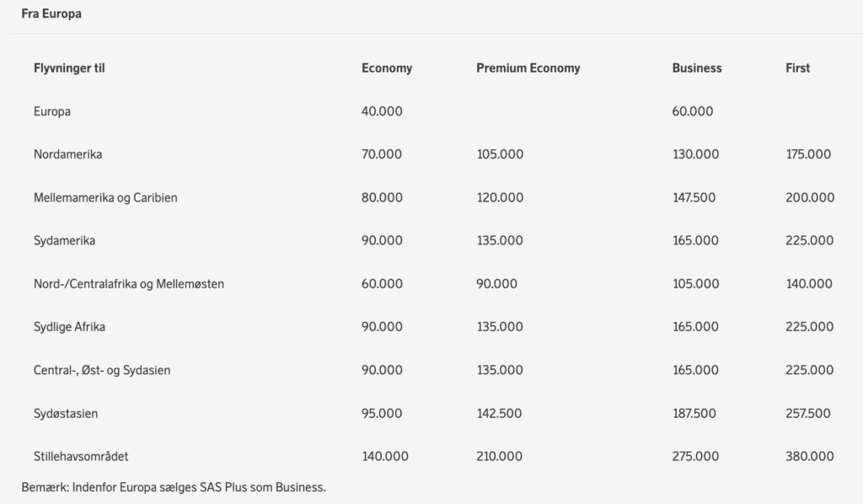Select the Europa row label
863x504 pixels.
click(52, 111)
